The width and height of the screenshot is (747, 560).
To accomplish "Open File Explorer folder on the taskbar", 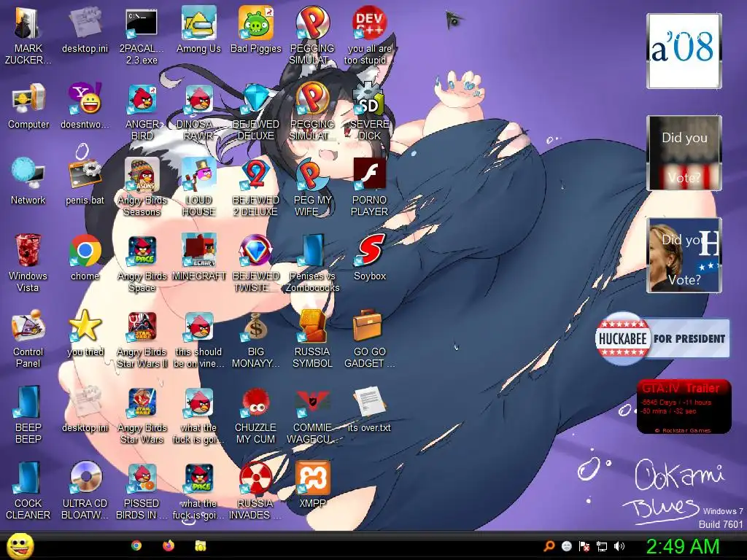I will point(200,545).
